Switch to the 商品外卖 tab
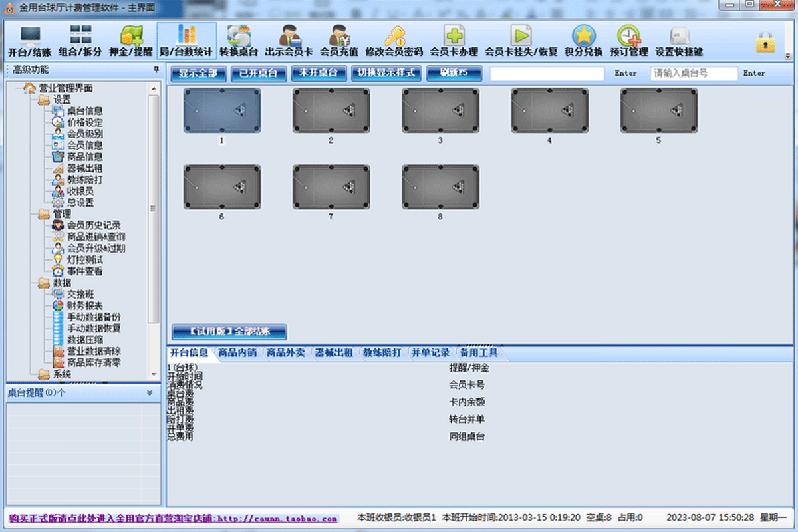Image resolution: width=798 pixels, height=532 pixels. [286, 353]
